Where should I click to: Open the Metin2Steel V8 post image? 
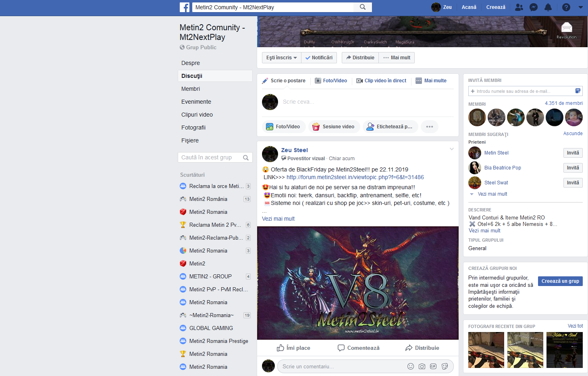tap(358, 283)
